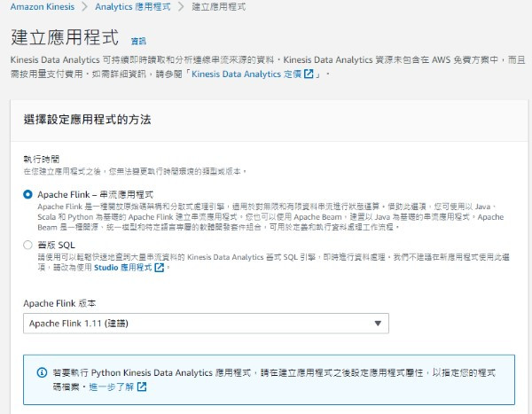Click external-link icon after Studio 應用程式
532x414 pixels.
[x=159, y=268]
